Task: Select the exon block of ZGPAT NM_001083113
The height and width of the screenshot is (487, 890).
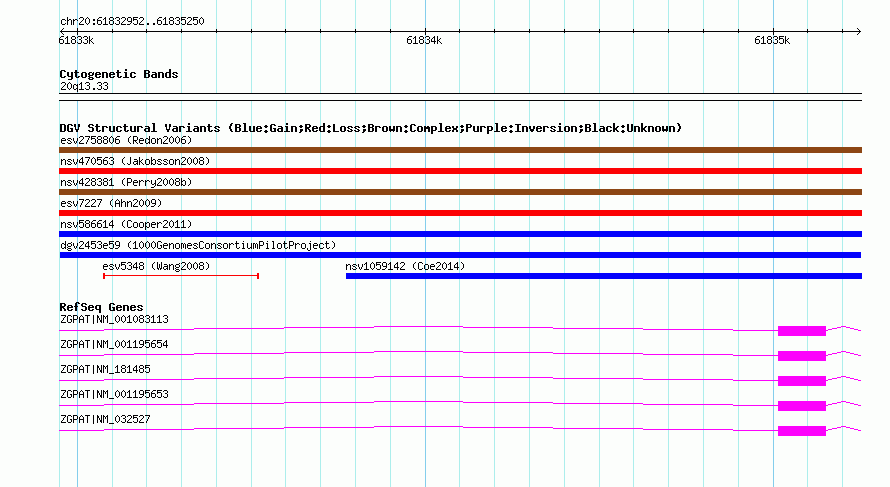Action: (801, 331)
